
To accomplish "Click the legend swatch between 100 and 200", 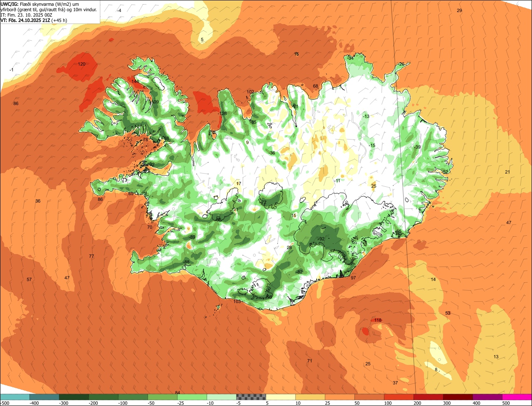I will tap(399, 397).
